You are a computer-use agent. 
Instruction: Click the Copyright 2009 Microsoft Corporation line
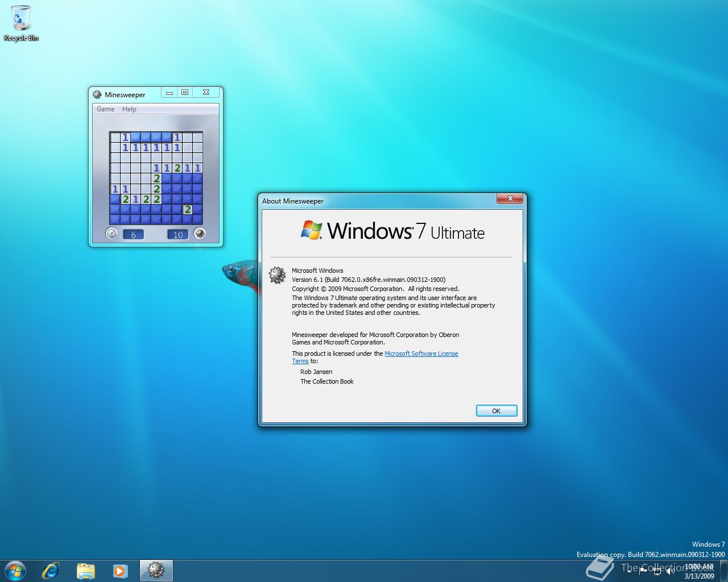click(x=375, y=289)
